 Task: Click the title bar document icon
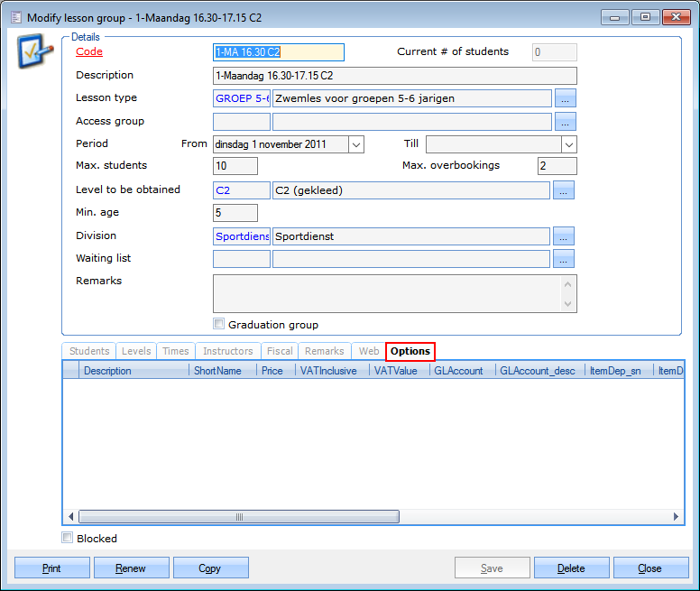coord(14,16)
